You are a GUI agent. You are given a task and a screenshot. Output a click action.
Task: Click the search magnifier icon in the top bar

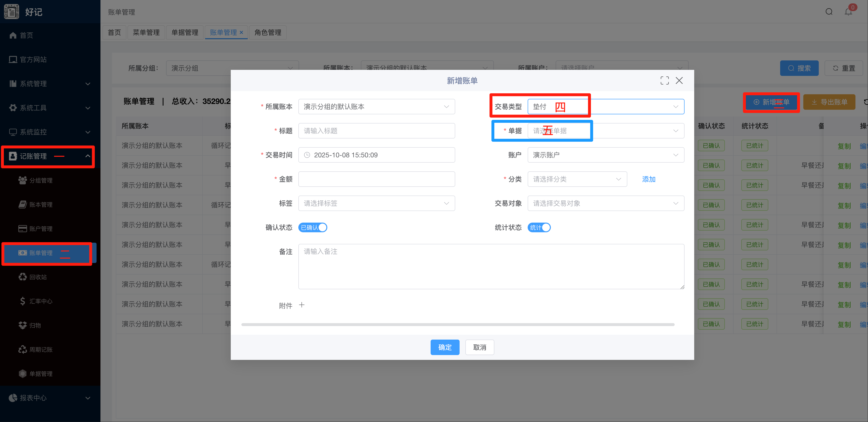point(829,12)
